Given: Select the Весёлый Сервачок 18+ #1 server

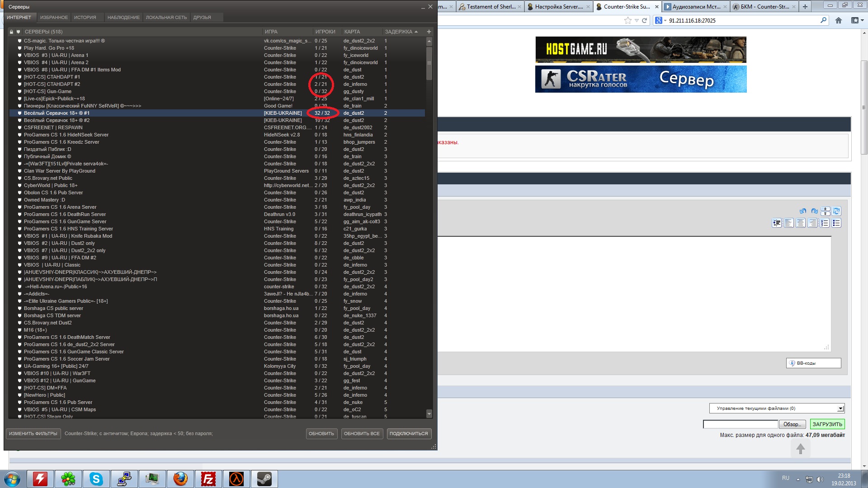Looking at the screenshot, I should [x=217, y=113].
